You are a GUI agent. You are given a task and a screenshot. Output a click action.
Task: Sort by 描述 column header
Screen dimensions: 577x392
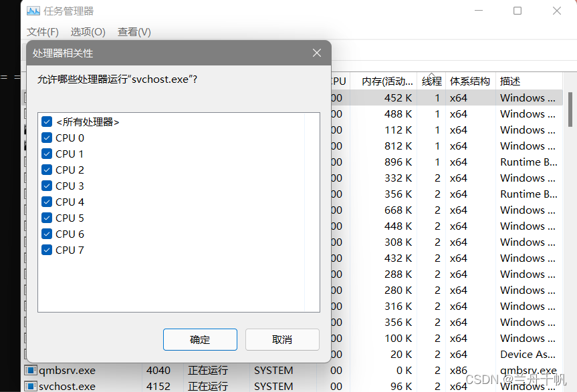point(529,81)
